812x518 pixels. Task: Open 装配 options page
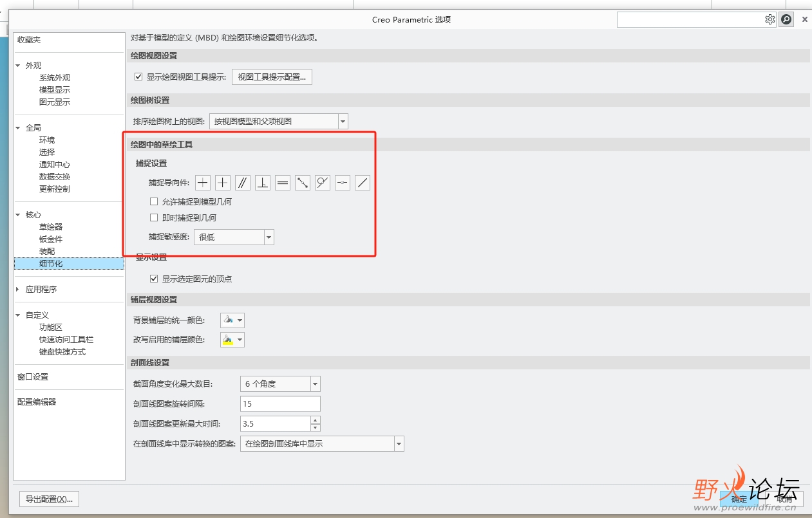tap(47, 252)
